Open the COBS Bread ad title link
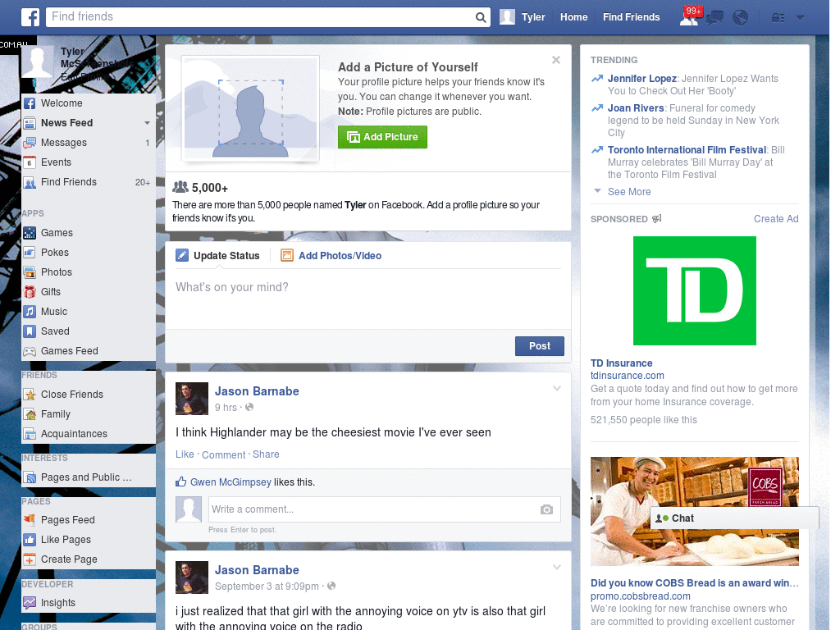This screenshot has height=630, width=840. point(694,583)
